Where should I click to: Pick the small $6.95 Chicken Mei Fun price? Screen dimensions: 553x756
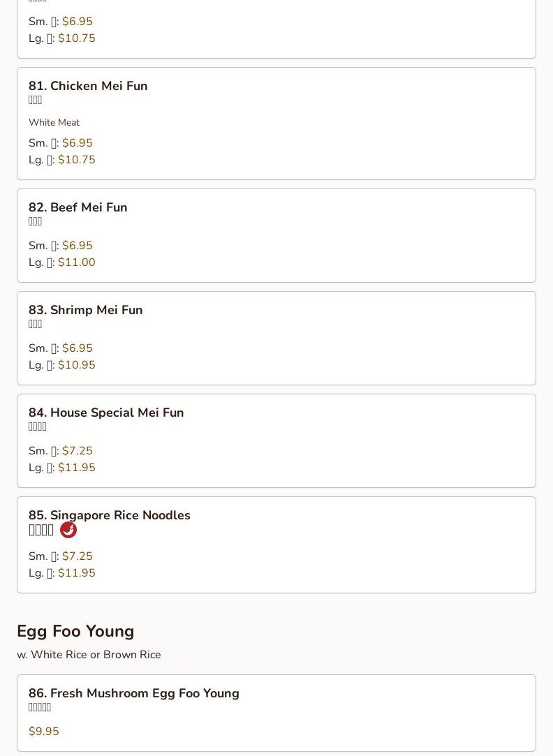tap(77, 143)
